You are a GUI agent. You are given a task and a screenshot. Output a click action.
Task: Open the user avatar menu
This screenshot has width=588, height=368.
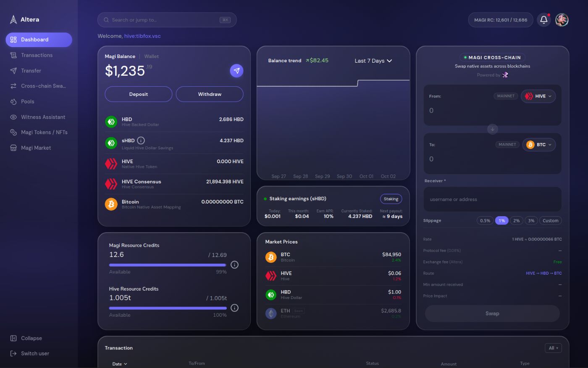(x=562, y=20)
